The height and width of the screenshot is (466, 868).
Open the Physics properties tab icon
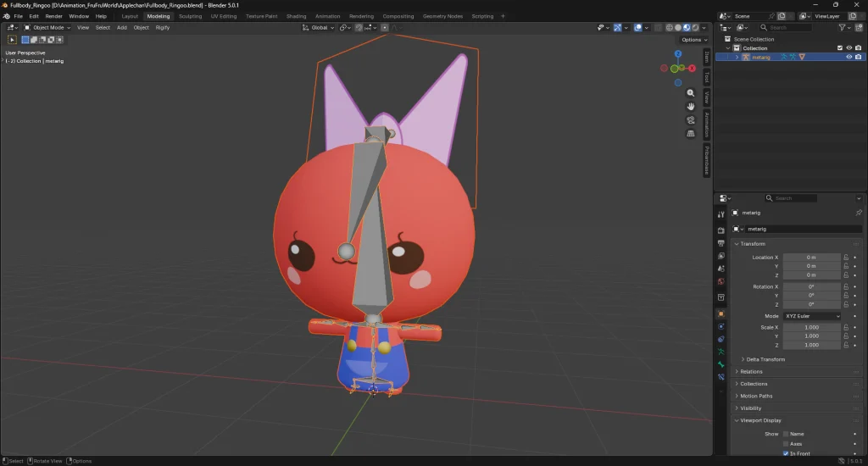point(721,326)
